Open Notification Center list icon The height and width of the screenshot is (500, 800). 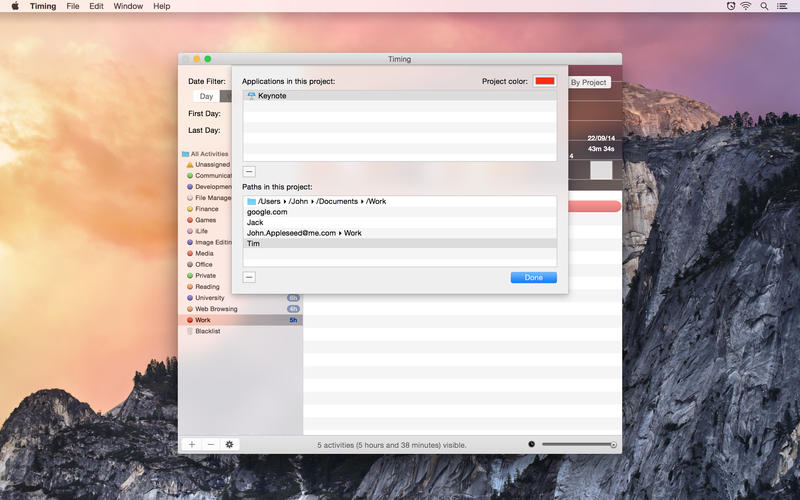783,6
